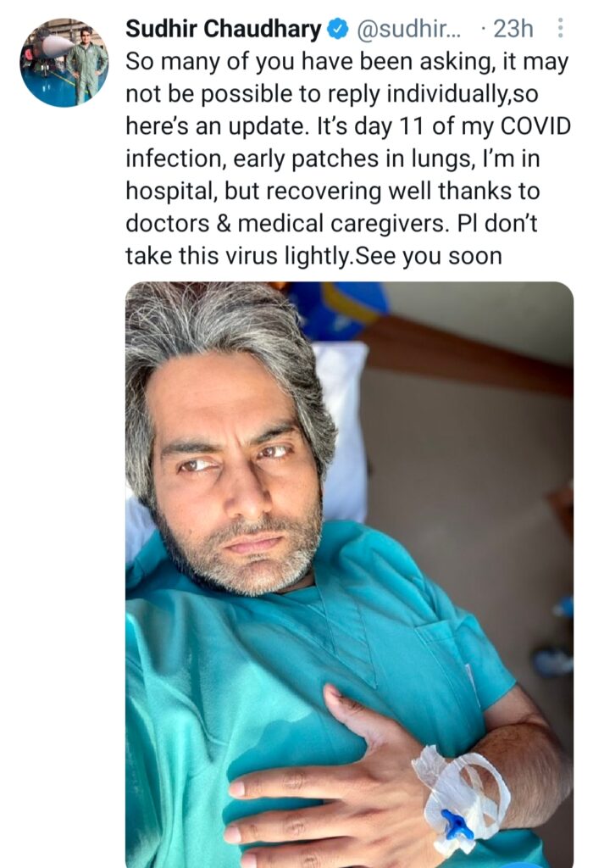The width and height of the screenshot is (593, 868).
Task: Open the three-dot more options menu
Action: [560, 28]
